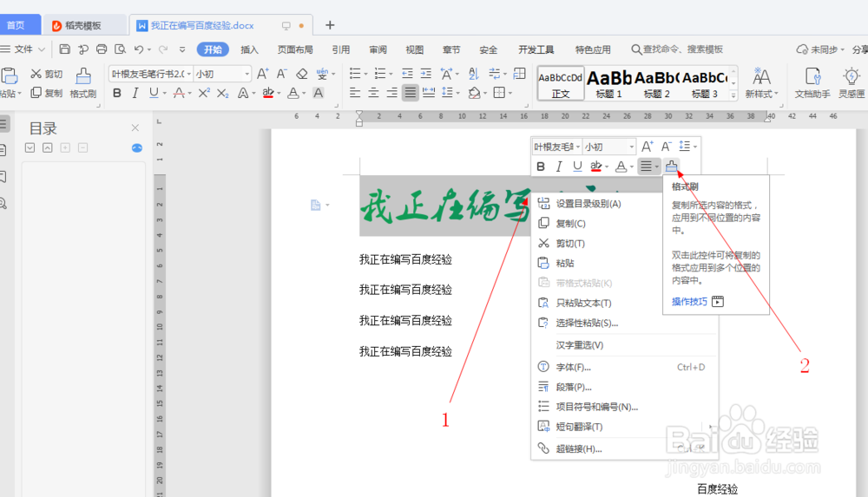Click the smart TOC blue icon in 目录 panel

(x=137, y=147)
